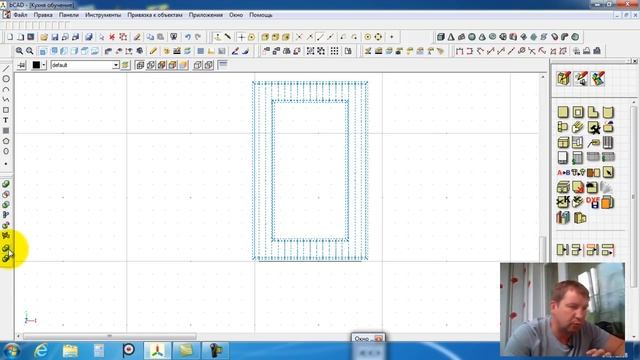Screen dimensions: 640x360
Task: Open File Explorer folder from taskbar
Action: click(x=70, y=351)
